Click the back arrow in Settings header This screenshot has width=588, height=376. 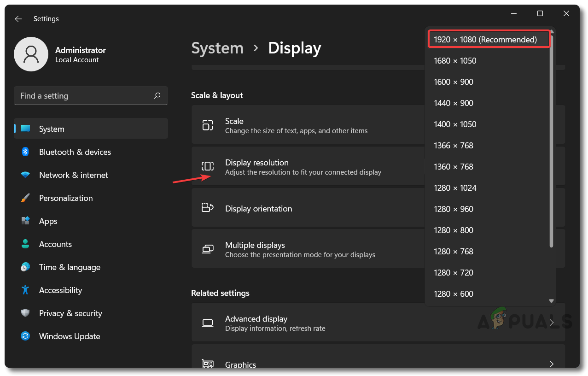click(18, 19)
